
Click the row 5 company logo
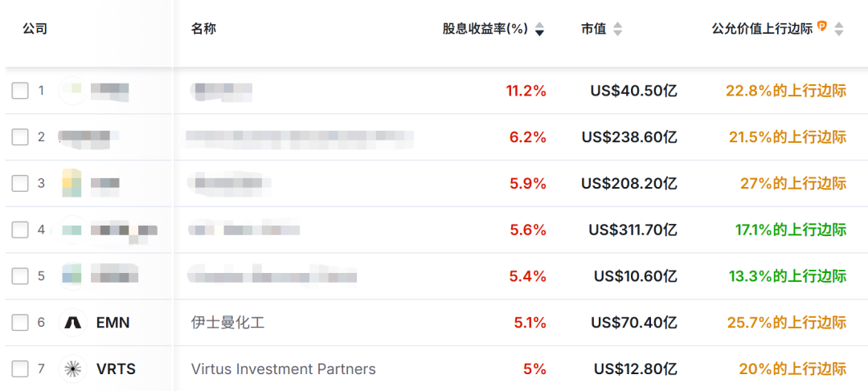coord(72,276)
